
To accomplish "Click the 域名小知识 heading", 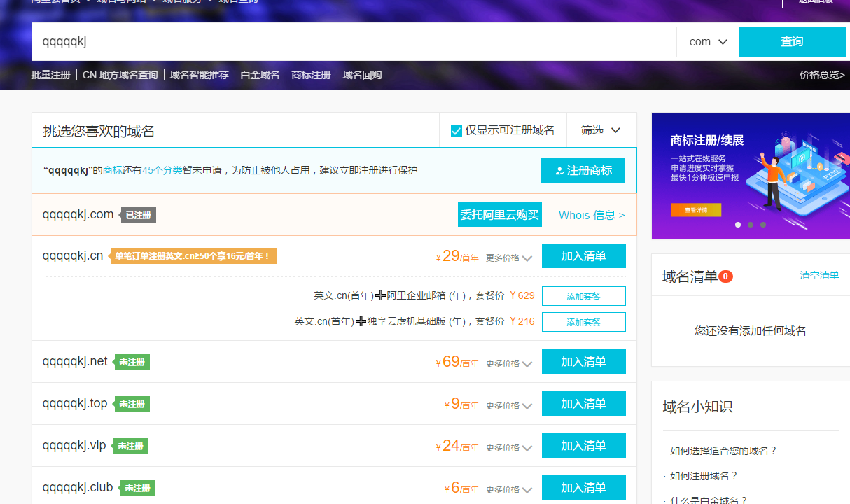I will click(697, 407).
